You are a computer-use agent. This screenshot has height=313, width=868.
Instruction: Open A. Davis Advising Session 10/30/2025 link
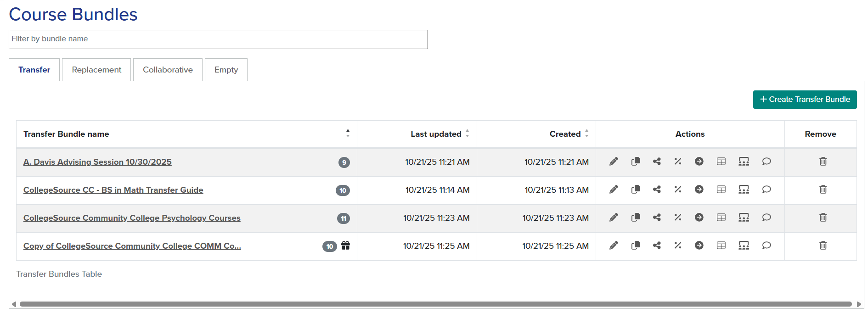[97, 162]
